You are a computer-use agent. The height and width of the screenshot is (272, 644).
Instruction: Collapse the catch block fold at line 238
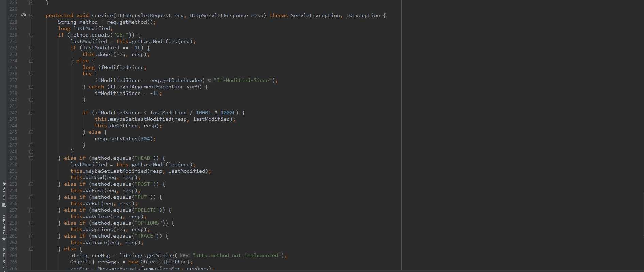[x=31, y=87]
